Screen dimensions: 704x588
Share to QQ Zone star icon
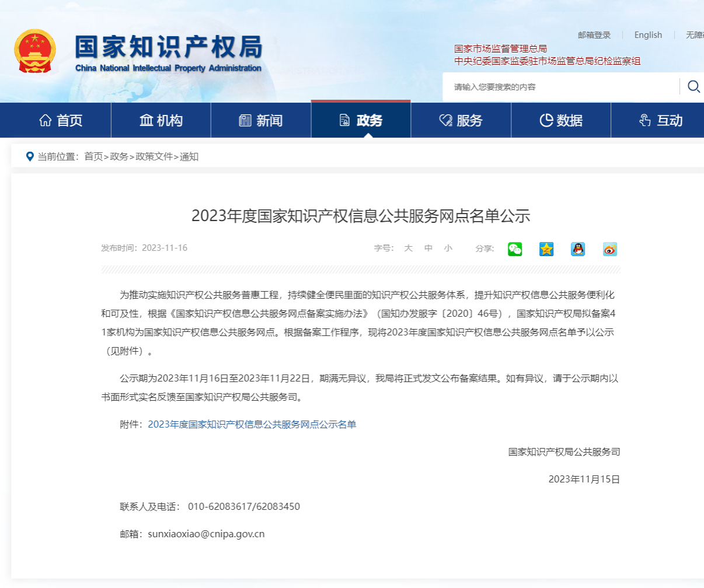546,249
